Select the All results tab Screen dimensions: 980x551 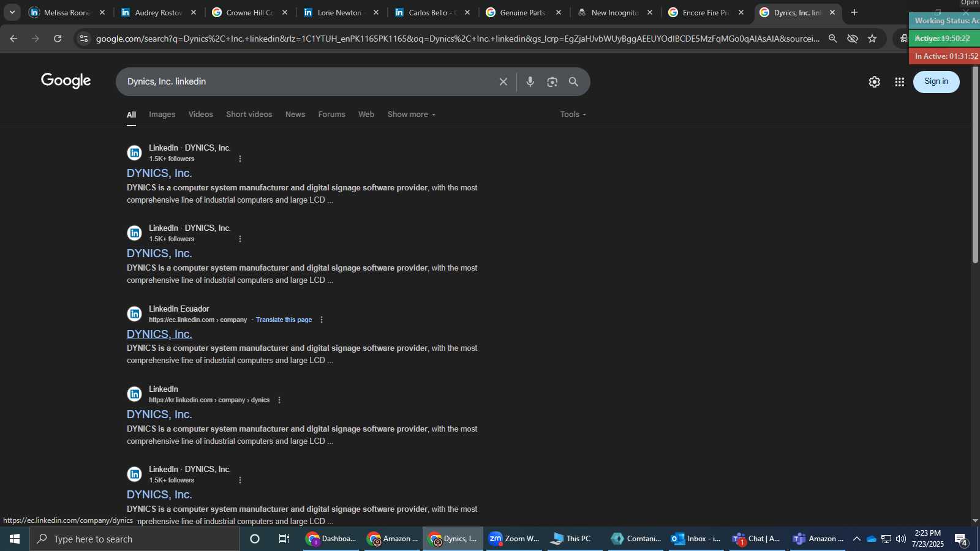coord(131,114)
